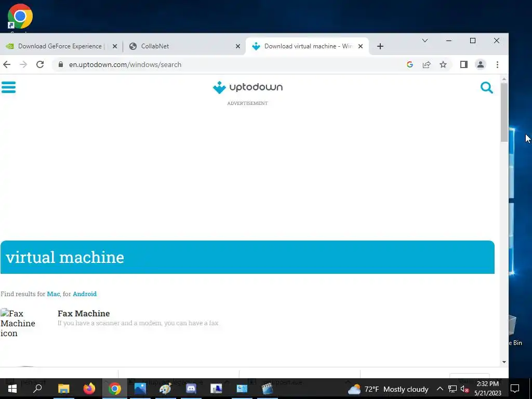Click the Fax Machine icon thumbnail
The height and width of the screenshot is (399, 532).
[x=18, y=323]
